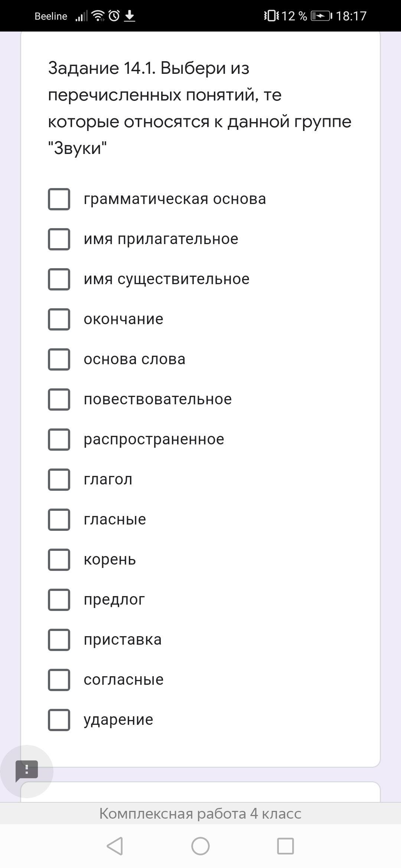Viewport: 401px width, 868px height.
Task: Tap the "Комплексная работа 4 класс" footer
Action: tap(200, 813)
